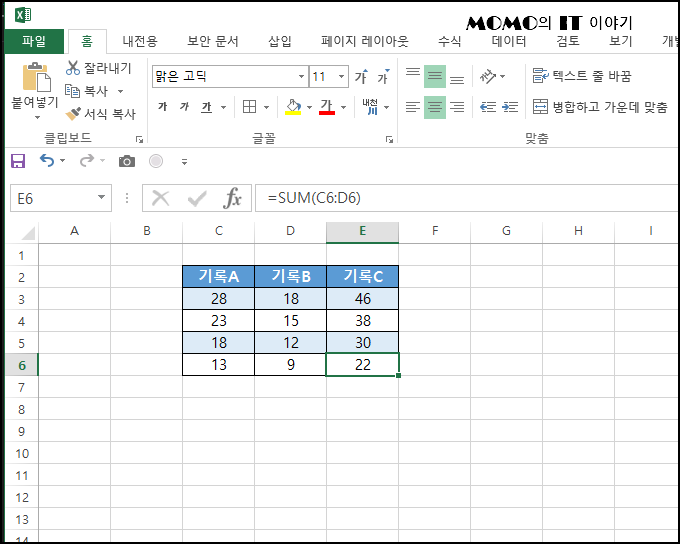Screen dimensions: 680x544
Task: Align cell contents to the bottom
Action: [x=457, y=80]
